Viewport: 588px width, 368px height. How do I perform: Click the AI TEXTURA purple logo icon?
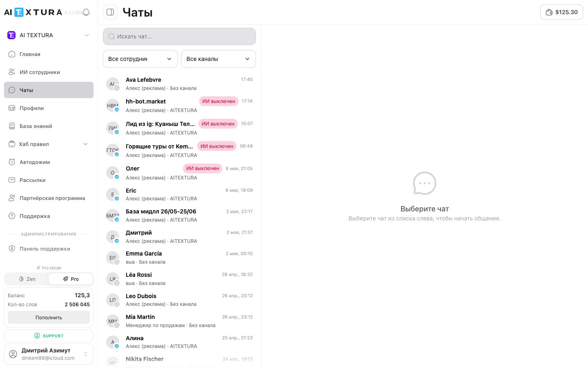(x=11, y=35)
